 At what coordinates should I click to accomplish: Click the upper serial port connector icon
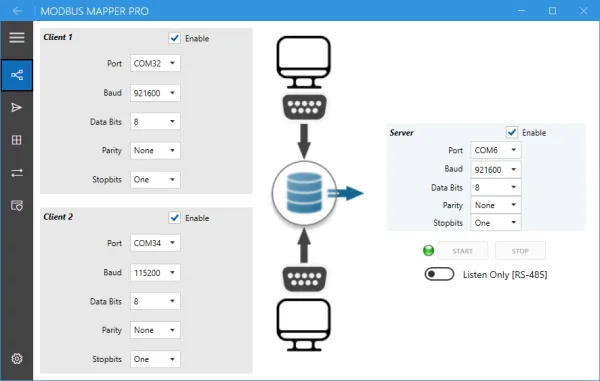(304, 107)
